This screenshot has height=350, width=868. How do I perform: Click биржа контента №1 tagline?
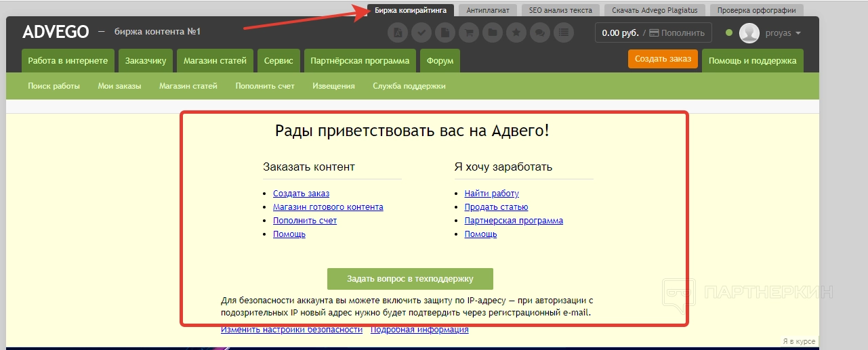(158, 32)
